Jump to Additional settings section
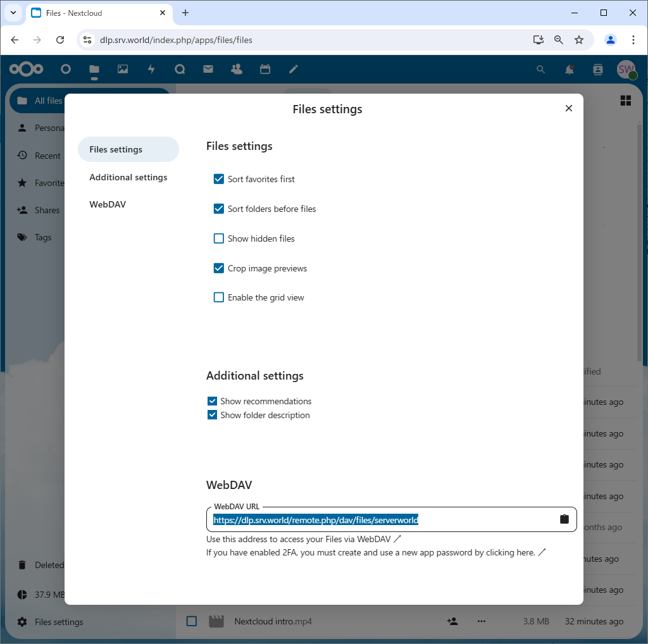This screenshot has width=648, height=644. [128, 177]
